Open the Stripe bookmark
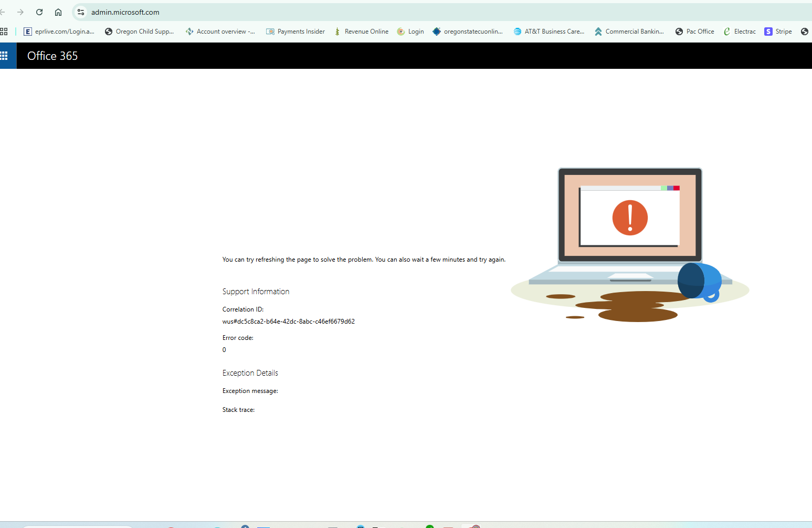Image resolution: width=812 pixels, height=528 pixels. 778,32
